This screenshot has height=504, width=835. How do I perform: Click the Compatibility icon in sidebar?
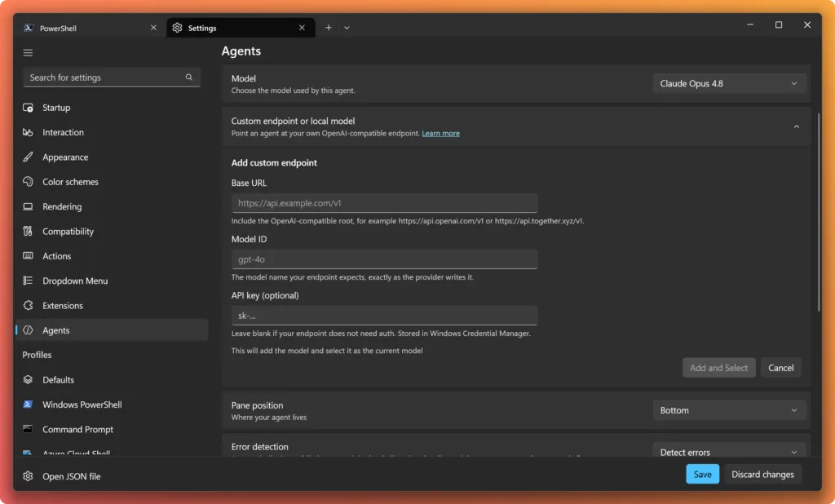[x=28, y=232]
